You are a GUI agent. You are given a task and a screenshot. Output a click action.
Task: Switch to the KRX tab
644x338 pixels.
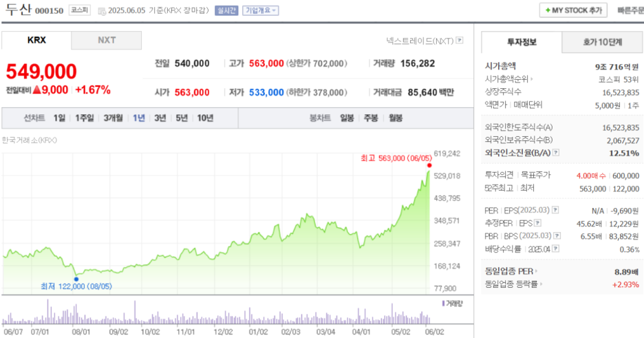pos(36,40)
